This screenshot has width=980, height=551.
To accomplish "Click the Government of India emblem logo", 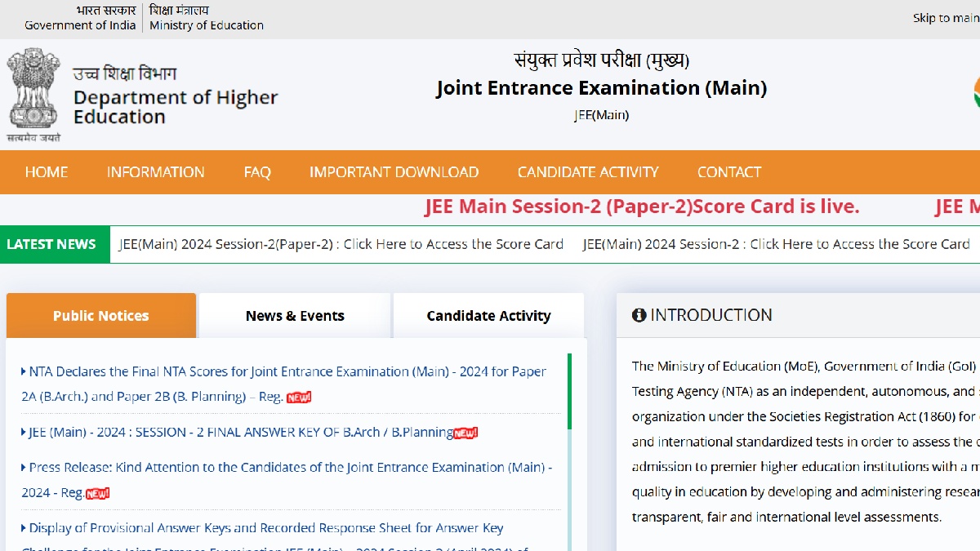I will [34, 94].
